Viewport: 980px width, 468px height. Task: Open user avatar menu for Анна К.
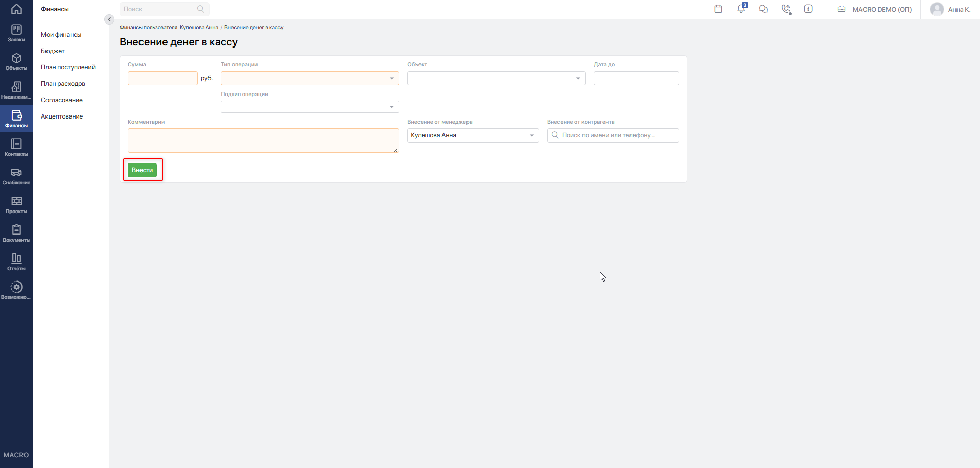pyautogui.click(x=937, y=9)
